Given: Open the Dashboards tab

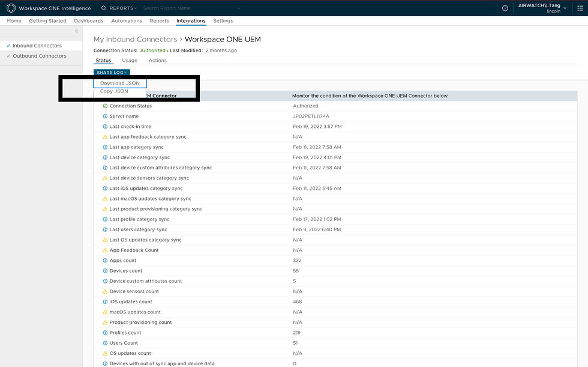Looking at the screenshot, I should point(89,20).
